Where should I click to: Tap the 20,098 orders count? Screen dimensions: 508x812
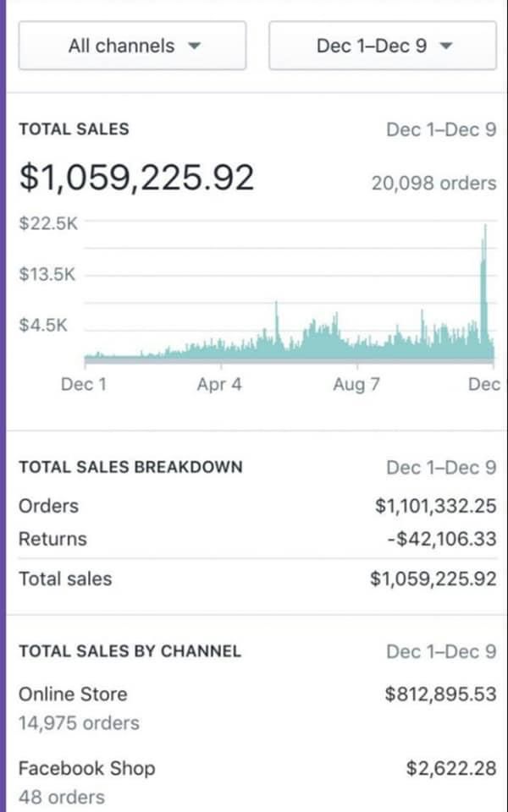pyautogui.click(x=433, y=183)
